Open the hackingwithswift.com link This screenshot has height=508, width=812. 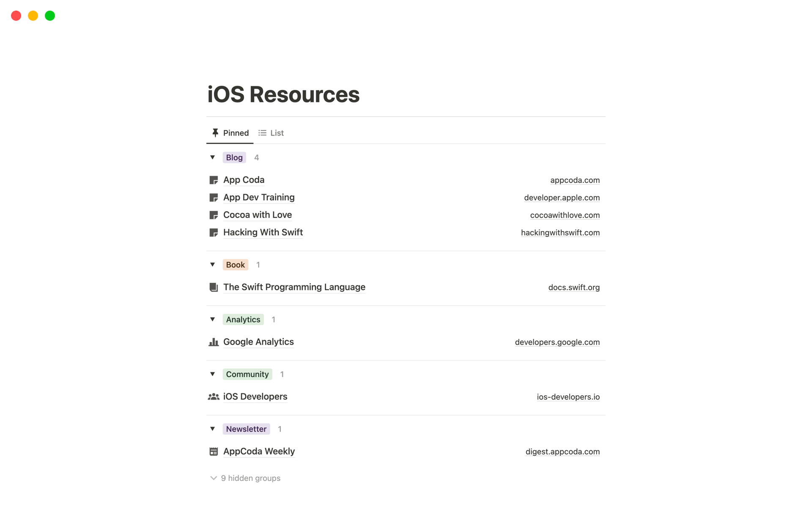[560, 233]
